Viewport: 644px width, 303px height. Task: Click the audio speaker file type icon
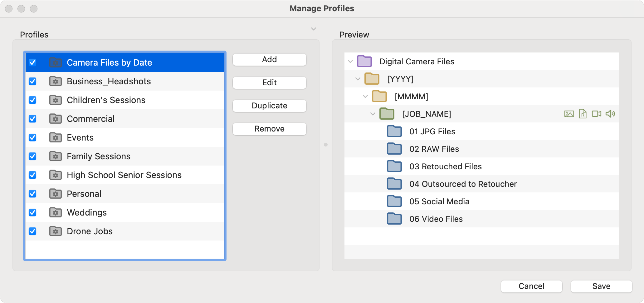click(x=610, y=114)
